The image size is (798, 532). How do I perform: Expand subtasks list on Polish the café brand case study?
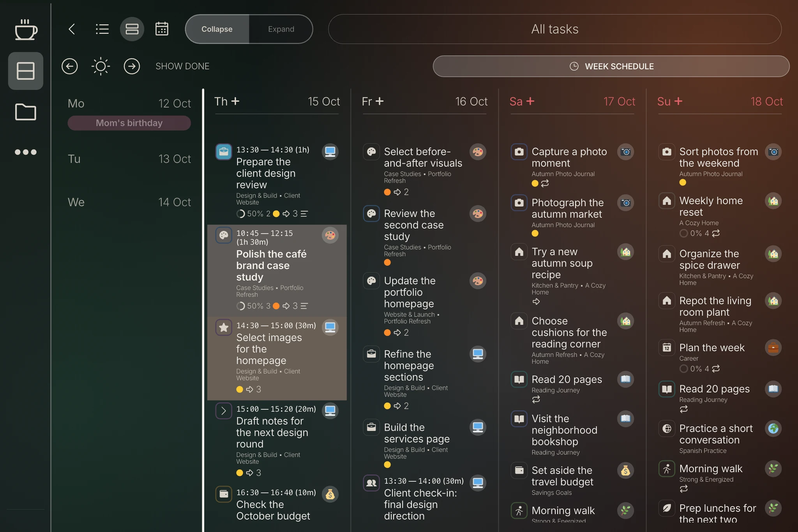[304, 306]
